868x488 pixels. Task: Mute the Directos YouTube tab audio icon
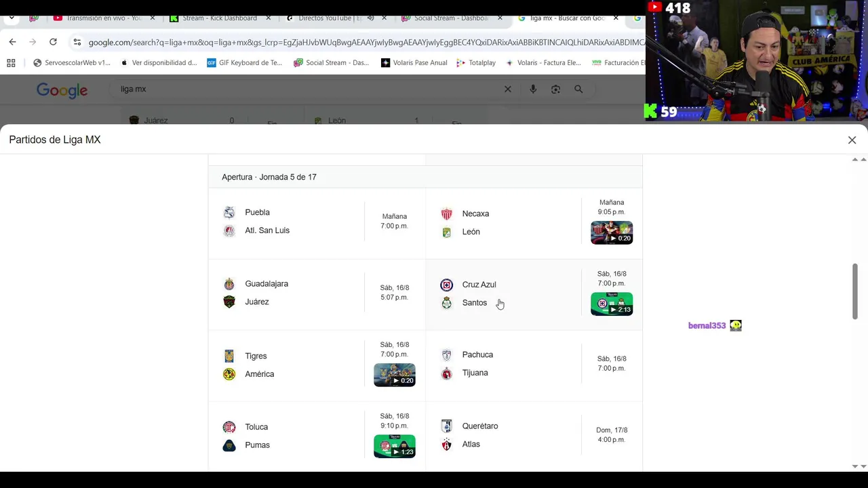click(370, 18)
